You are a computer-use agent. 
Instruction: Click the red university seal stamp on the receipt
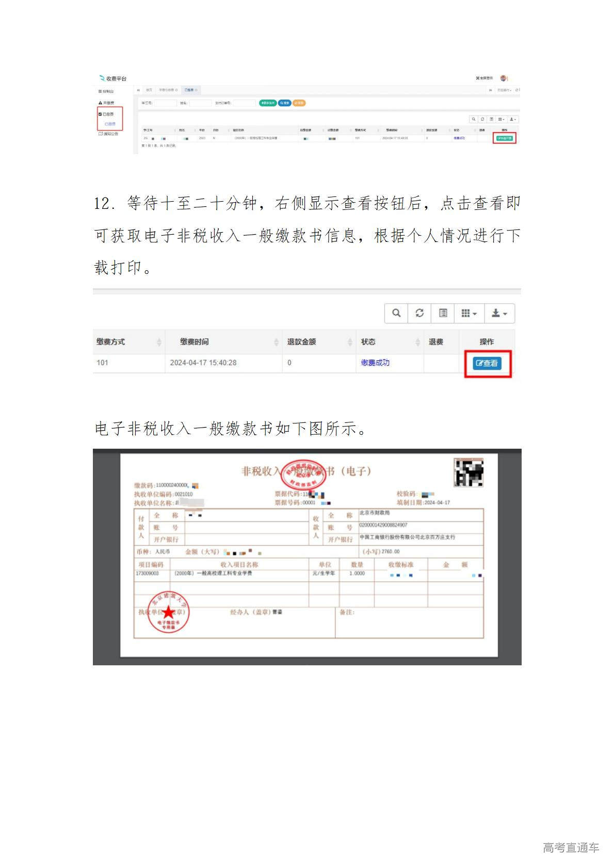(168, 612)
